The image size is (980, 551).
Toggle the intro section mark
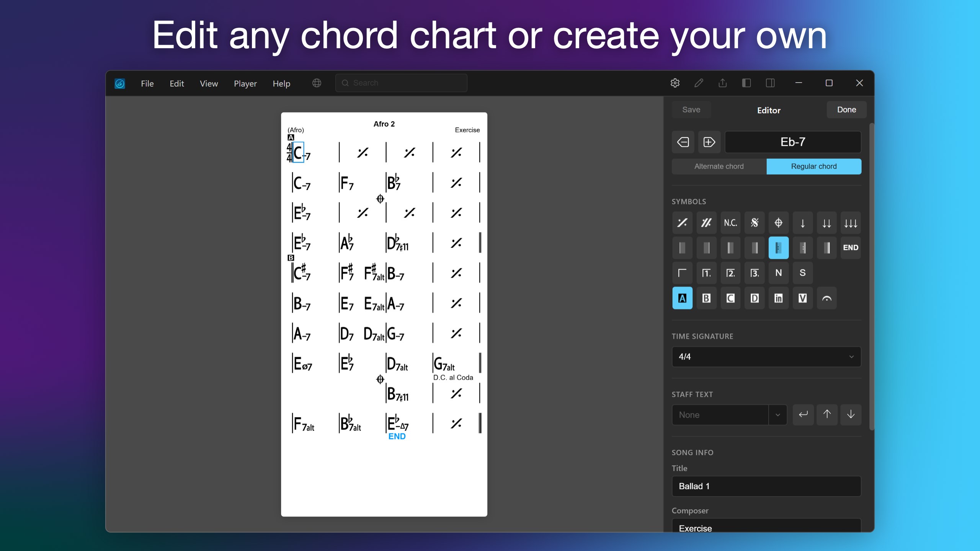(779, 298)
